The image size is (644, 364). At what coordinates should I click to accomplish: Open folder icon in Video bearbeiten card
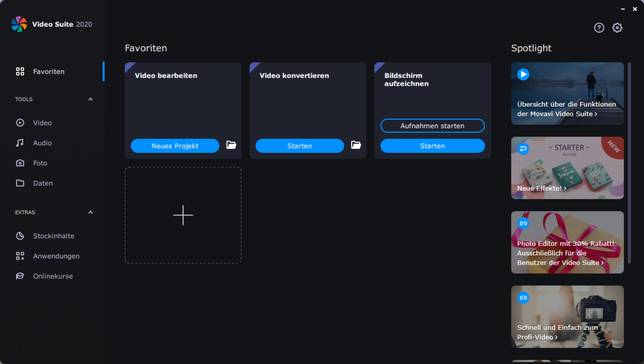pos(231,145)
